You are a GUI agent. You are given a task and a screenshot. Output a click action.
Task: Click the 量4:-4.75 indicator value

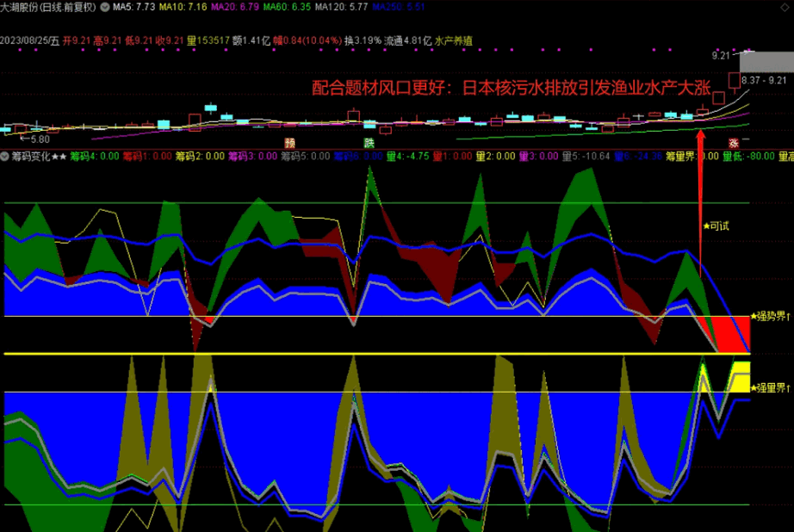[407, 157]
